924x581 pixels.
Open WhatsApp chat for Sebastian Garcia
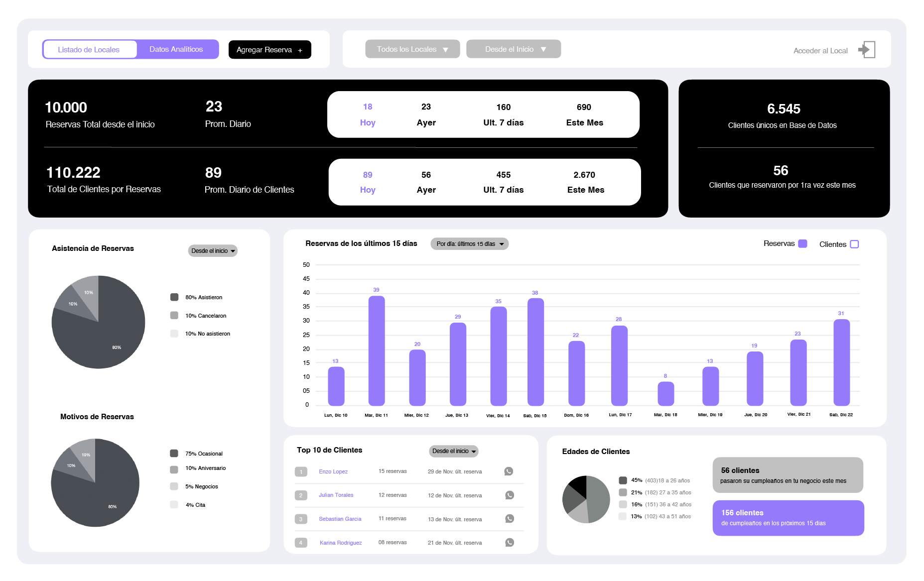[x=509, y=519]
